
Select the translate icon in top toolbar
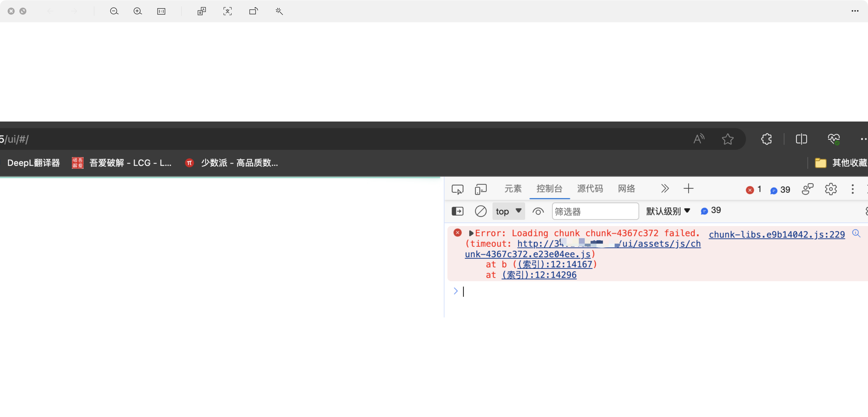point(201,11)
